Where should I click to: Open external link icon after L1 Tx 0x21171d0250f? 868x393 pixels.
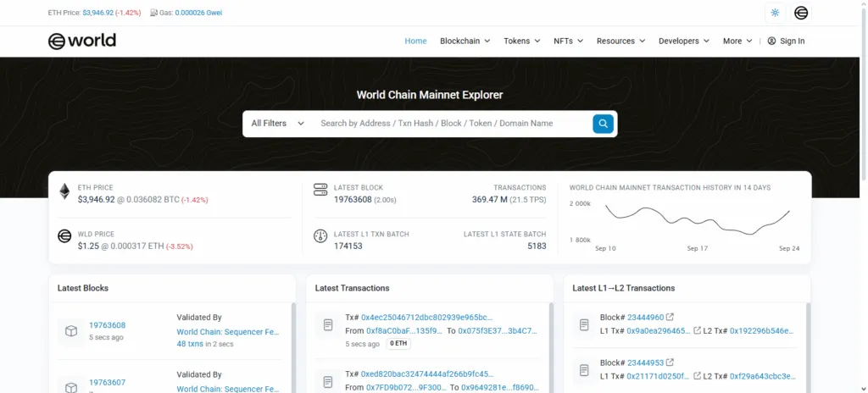pyautogui.click(x=697, y=376)
